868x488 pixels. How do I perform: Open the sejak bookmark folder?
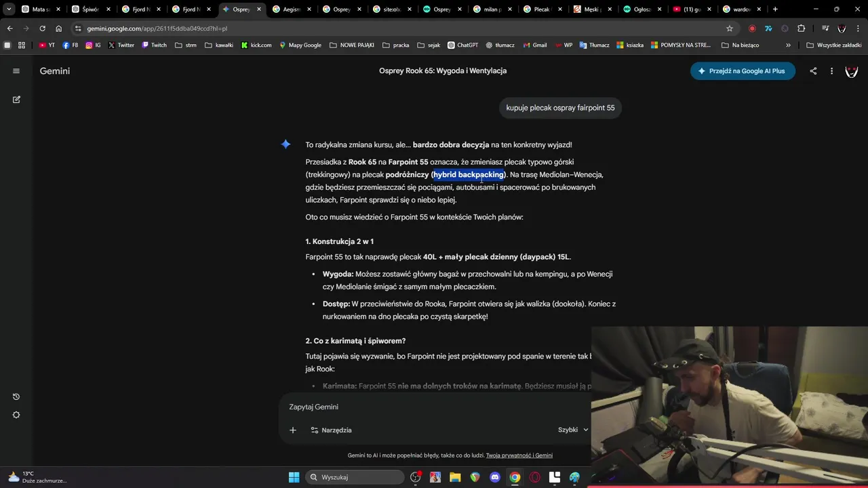click(x=429, y=45)
